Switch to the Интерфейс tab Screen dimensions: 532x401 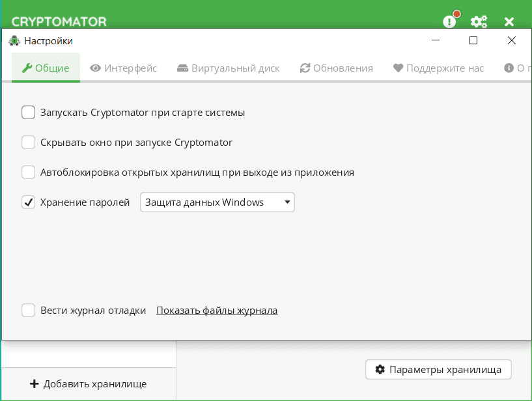click(124, 68)
